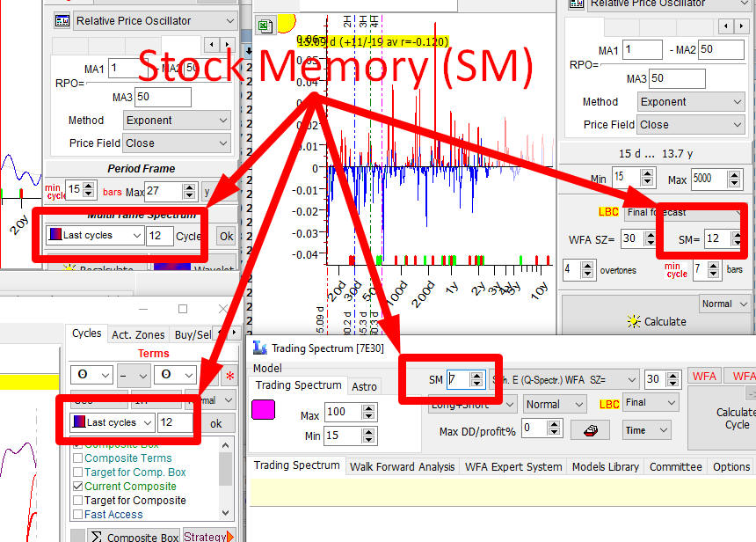The image size is (756, 542).
Task: Click the magenta color swatch in Model
Action: pyautogui.click(x=263, y=410)
